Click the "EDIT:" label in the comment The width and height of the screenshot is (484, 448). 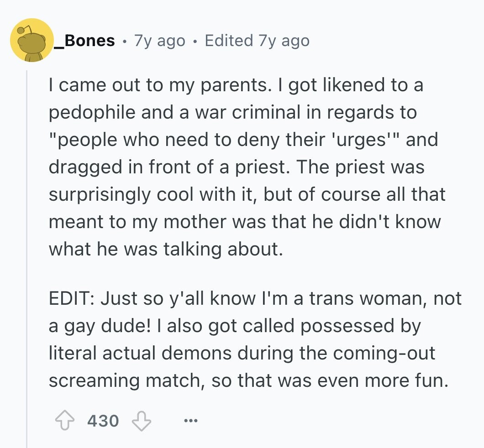[x=71, y=299]
